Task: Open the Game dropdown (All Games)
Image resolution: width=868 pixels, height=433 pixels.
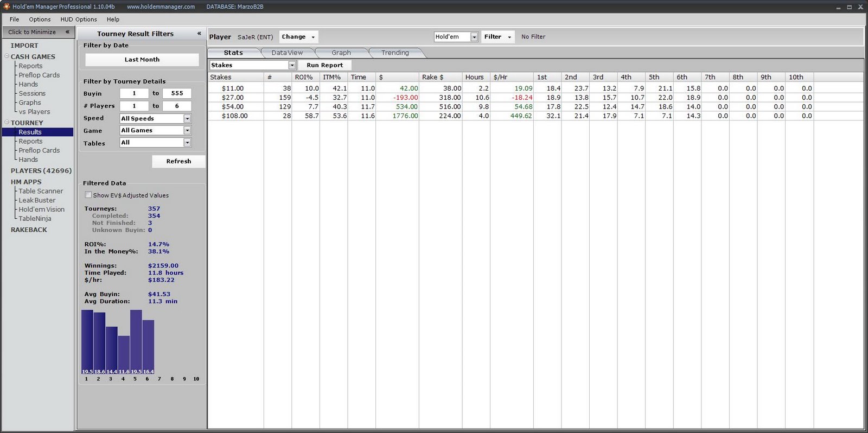Action: point(187,130)
